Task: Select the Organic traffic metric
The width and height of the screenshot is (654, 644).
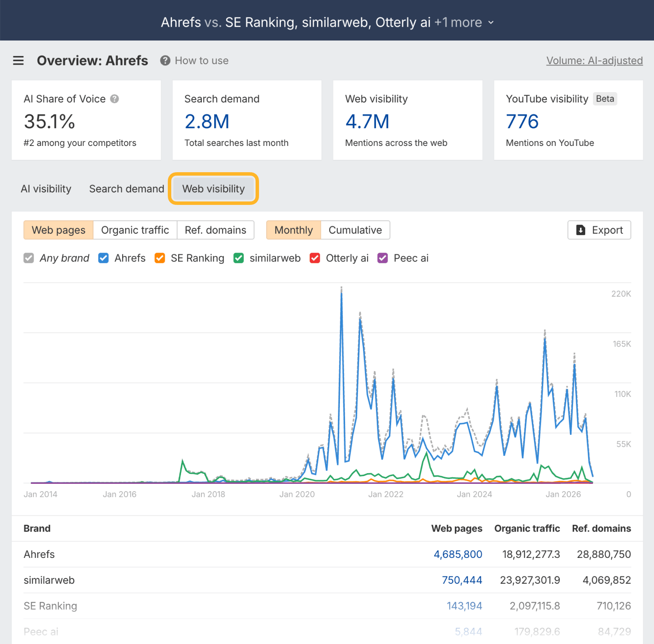Action: (135, 230)
